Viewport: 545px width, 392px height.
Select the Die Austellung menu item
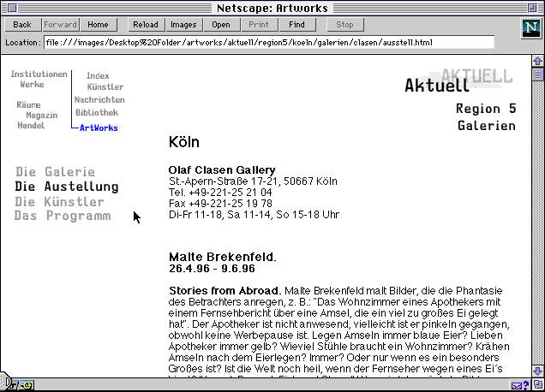coord(67,187)
